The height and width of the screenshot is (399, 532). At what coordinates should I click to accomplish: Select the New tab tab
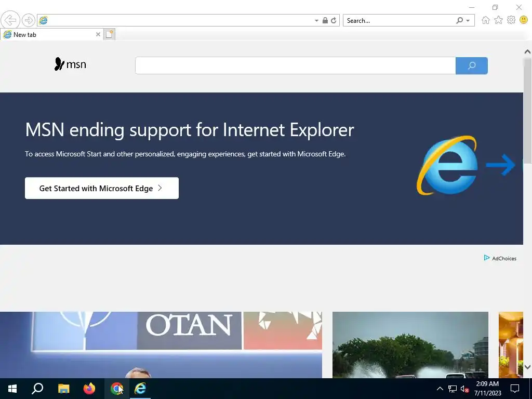(51, 35)
